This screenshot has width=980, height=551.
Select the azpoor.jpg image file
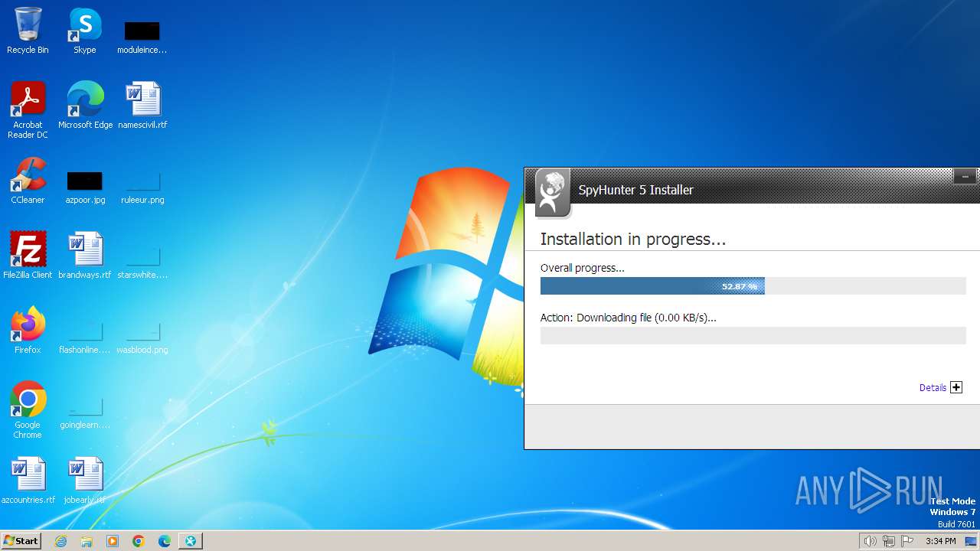pyautogui.click(x=85, y=187)
